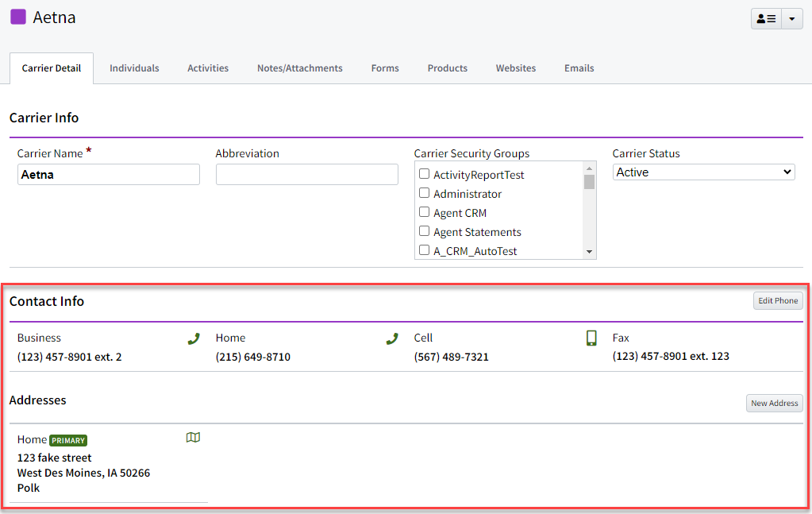The height and width of the screenshot is (514, 812).
Task: View the Emails tab
Action: point(579,68)
